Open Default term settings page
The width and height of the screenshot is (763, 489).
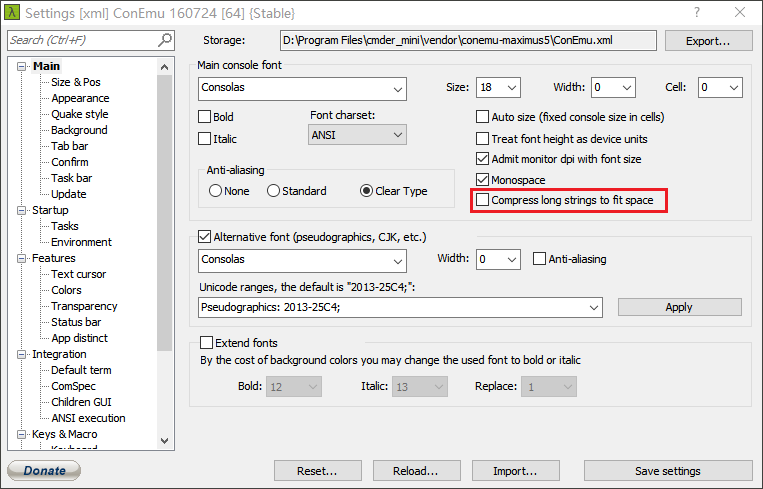(x=81, y=370)
